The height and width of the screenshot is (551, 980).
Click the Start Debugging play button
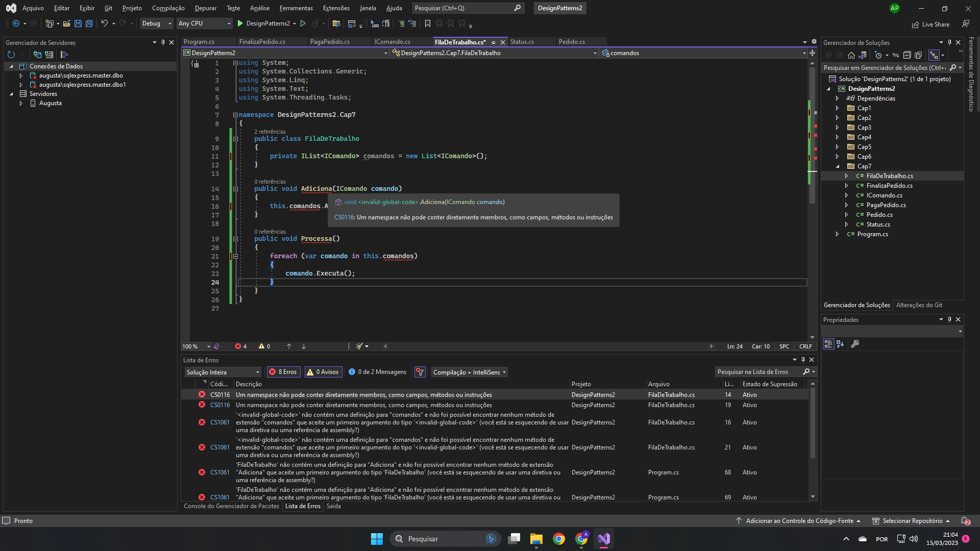tap(241, 23)
